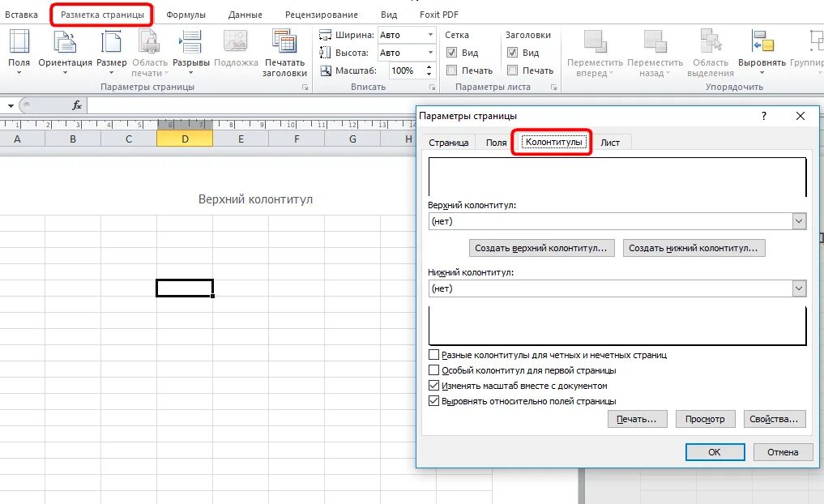This screenshot has width=824, height=504.
Task: Open the Данные ribbon tab
Action: (245, 15)
